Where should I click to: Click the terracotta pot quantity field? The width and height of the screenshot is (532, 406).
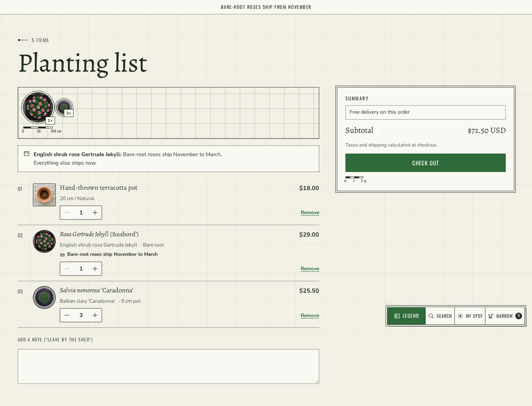click(x=81, y=213)
